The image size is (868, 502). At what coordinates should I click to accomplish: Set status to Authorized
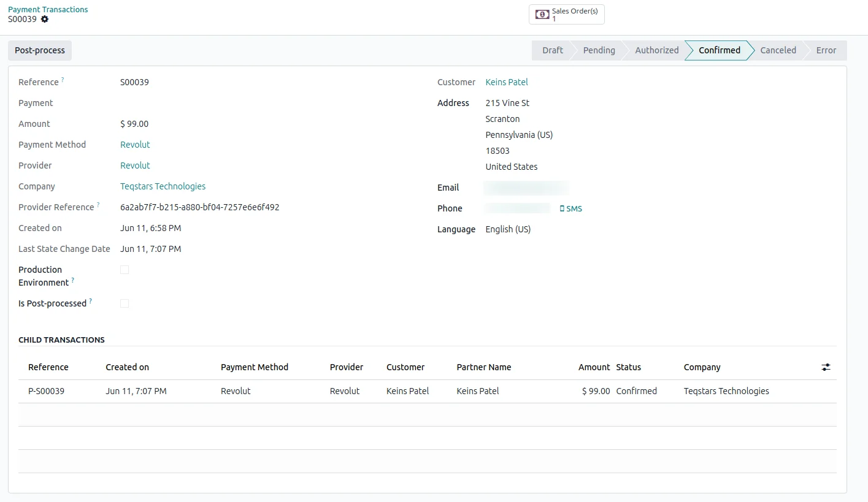pos(656,50)
